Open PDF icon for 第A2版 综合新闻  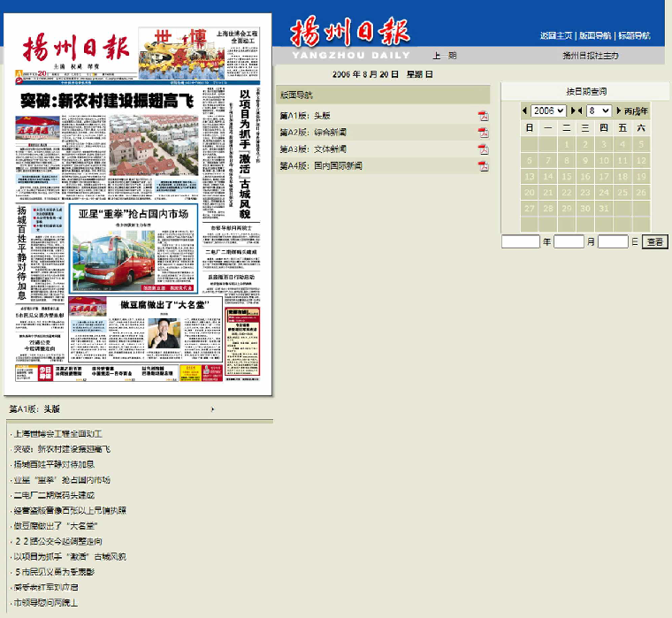(x=483, y=133)
